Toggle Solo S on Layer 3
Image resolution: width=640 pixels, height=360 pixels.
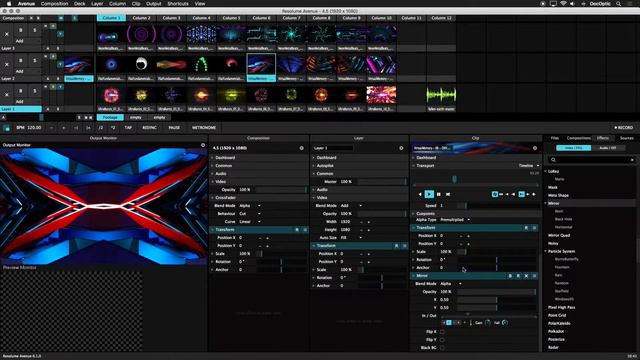coord(35,30)
